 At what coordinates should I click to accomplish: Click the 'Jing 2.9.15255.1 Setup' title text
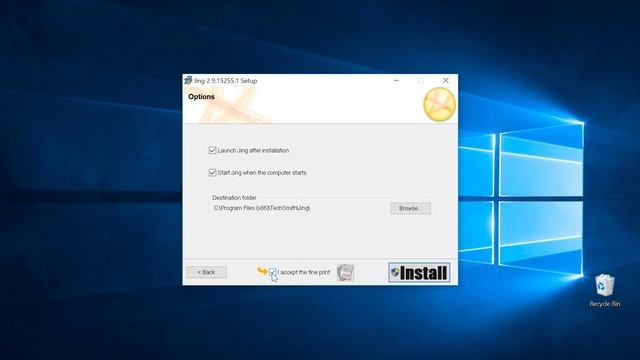(225, 81)
